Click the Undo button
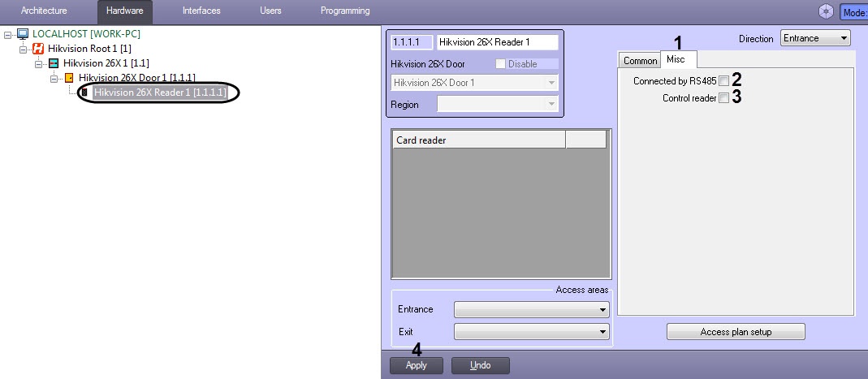The width and height of the screenshot is (868, 379). 481,365
